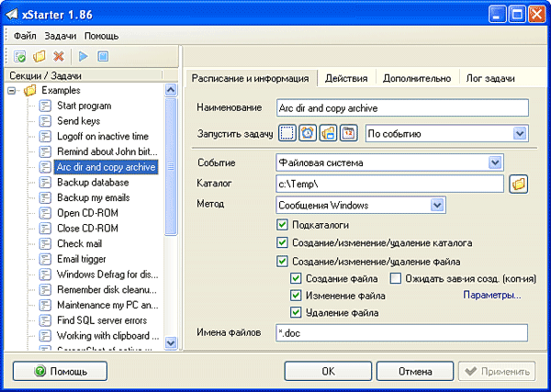The width and height of the screenshot is (551, 392).
Task: Click the task tree scroll down arrow
Action: tap(171, 342)
